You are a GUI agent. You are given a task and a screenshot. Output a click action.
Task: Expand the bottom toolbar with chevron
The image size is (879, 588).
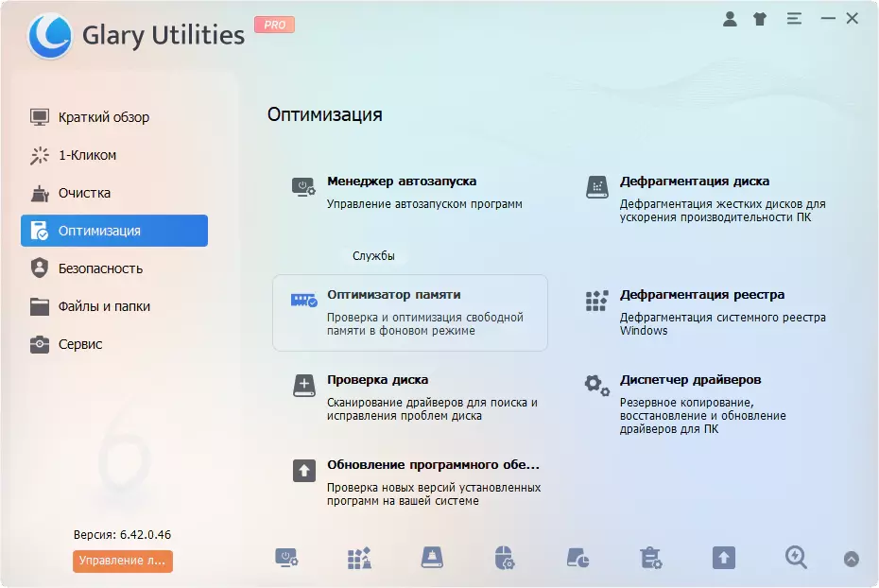point(851,559)
